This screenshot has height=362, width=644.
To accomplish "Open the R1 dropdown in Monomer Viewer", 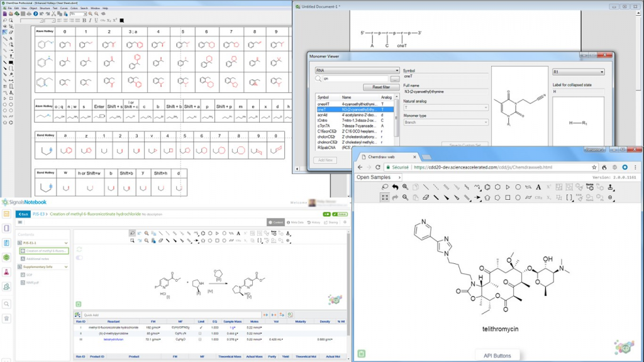I will [579, 72].
